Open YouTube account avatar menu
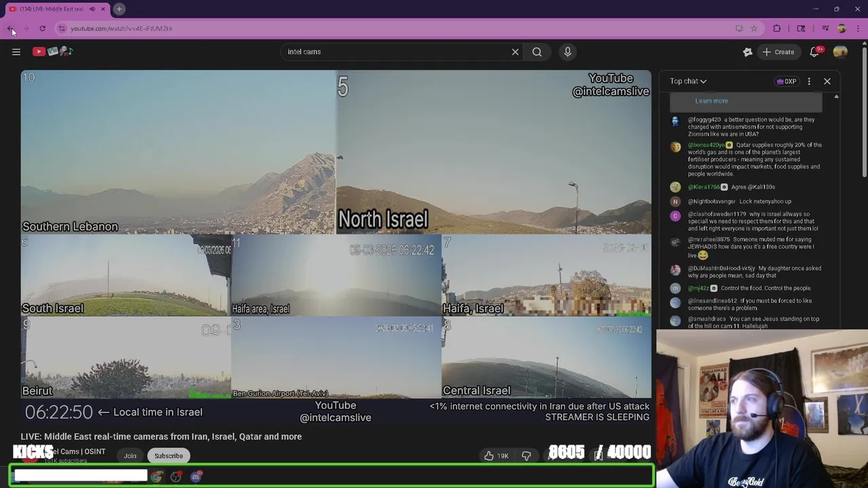This screenshot has height=488, width=868. pos(840,52)
